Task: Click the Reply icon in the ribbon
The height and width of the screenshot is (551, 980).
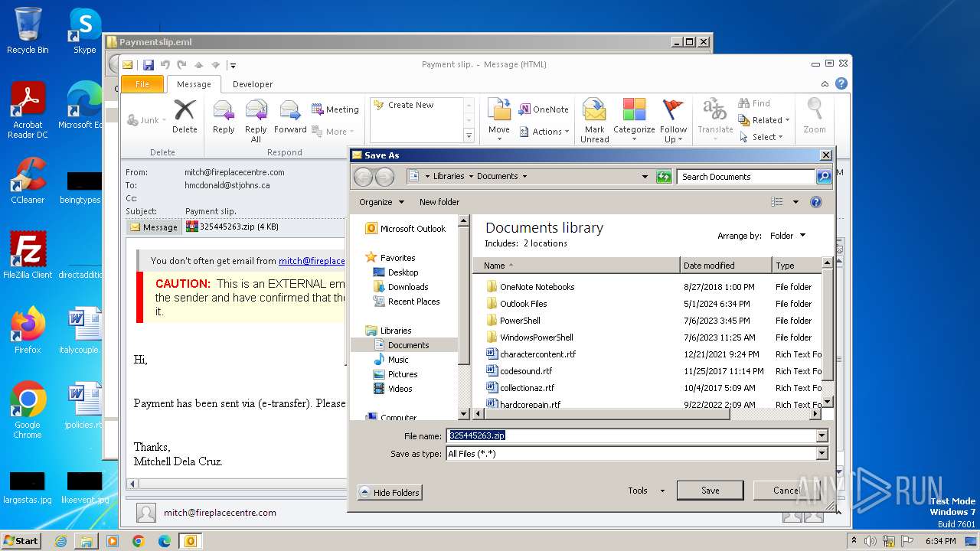Action: click(224, 116)
